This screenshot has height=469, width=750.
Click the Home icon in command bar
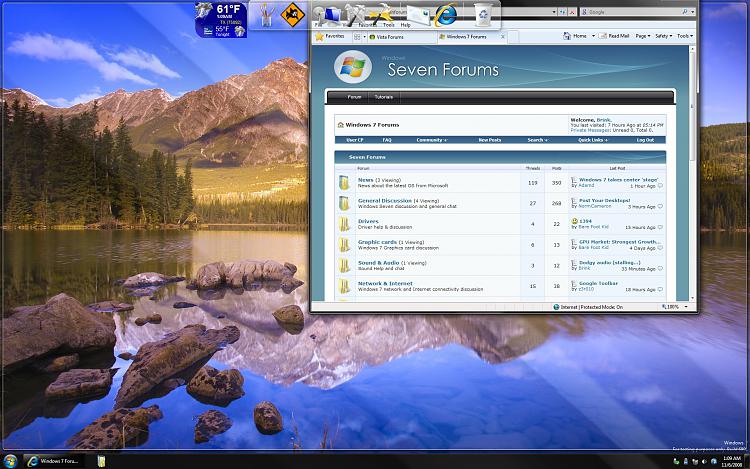[567, 36]
